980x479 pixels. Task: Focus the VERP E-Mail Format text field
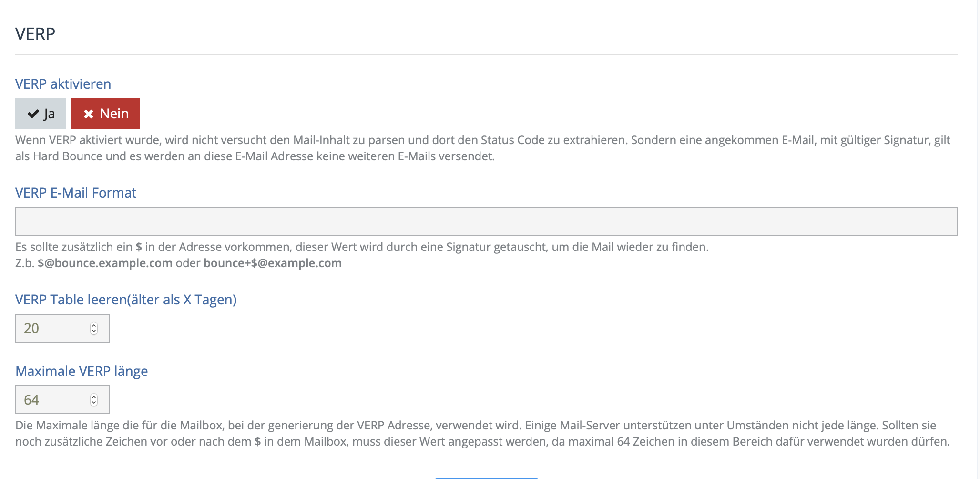coord(486,221)
